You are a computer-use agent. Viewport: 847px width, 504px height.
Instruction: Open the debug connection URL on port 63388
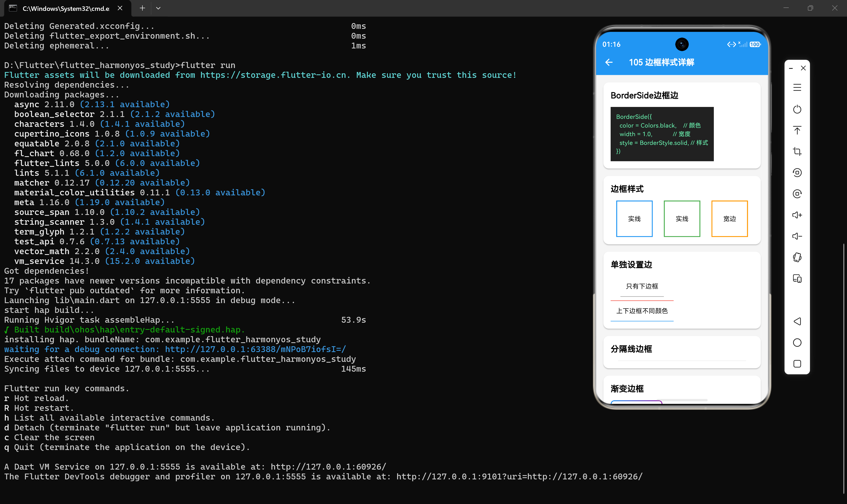click(x=255, y=349)
